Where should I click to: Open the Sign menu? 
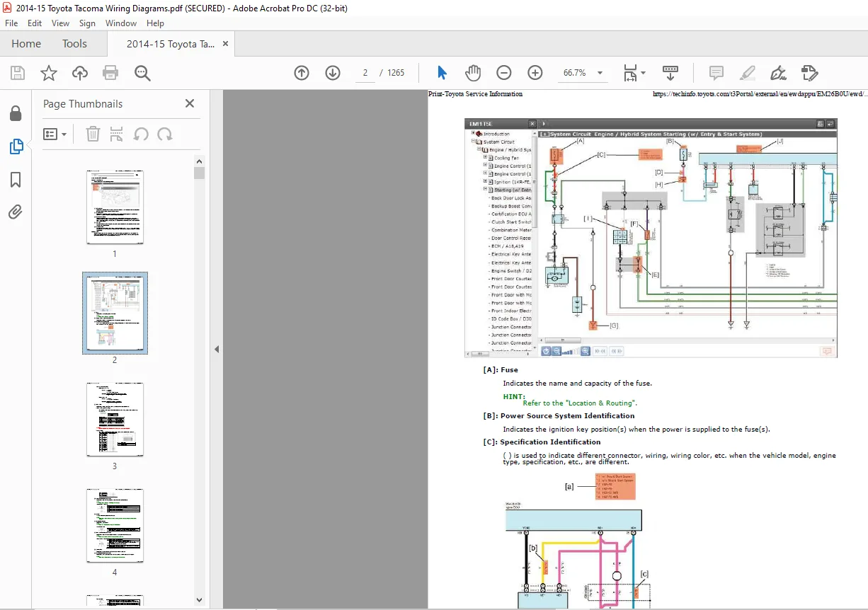88,23
